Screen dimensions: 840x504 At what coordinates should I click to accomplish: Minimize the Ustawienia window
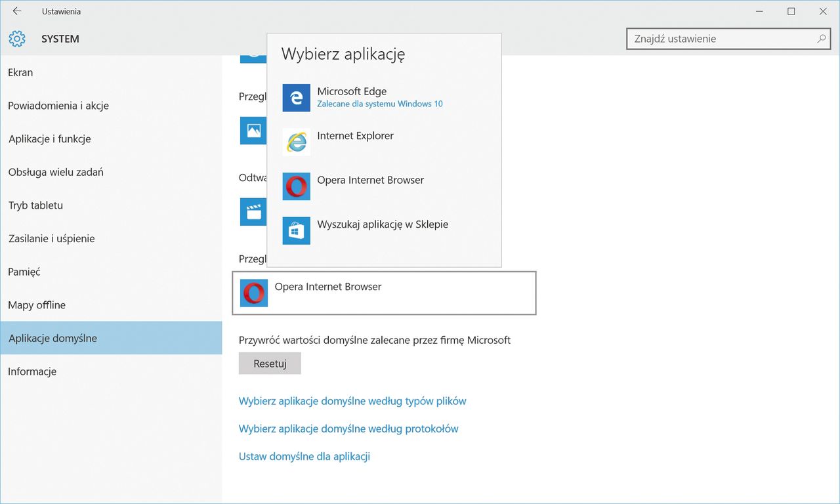point(760,11)
